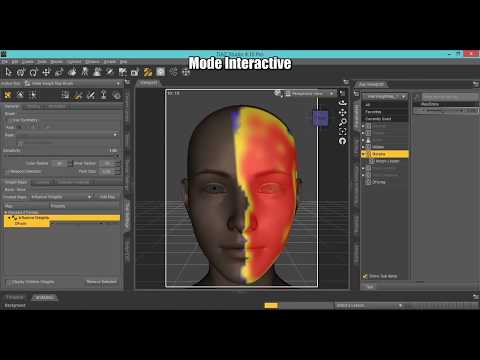The height and width of the screenshot is (360, 480).
Task: Select the Rotate tool in top toolbar
Action: coord(33,72)
